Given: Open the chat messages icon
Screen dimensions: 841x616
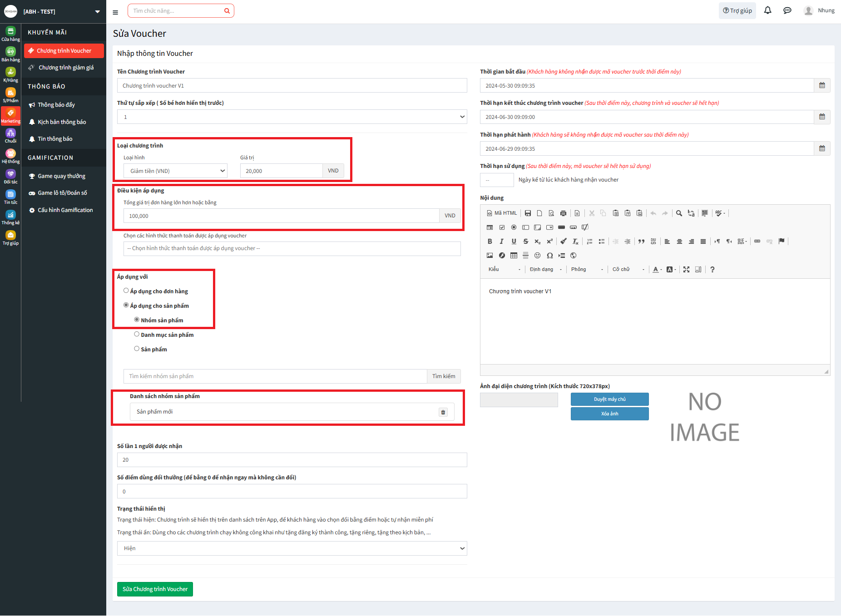Looking at the screenshot, I should click(787, 10).
